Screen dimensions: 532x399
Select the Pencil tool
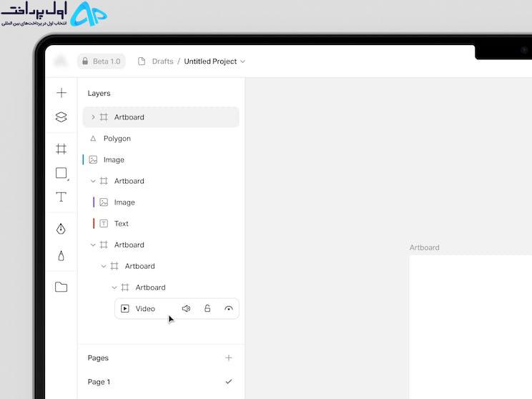click(61, 255)
